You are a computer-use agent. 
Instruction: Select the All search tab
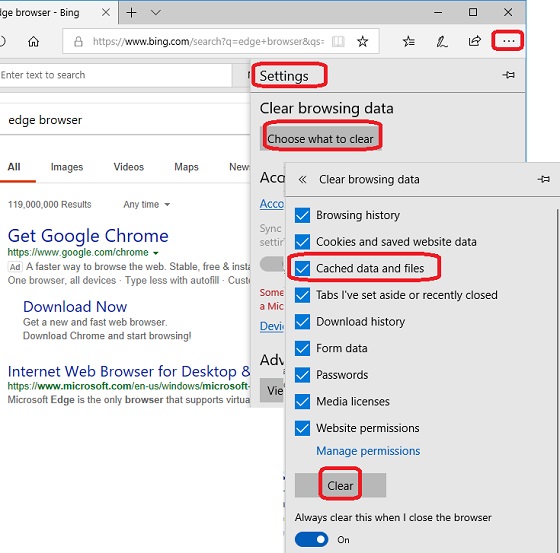coord(14,167)
